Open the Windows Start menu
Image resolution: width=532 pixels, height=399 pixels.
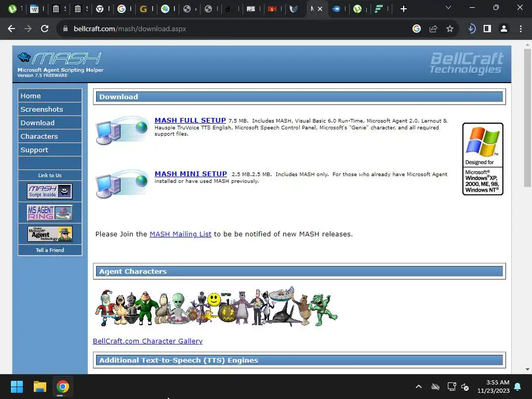click(x=17, y=387)
